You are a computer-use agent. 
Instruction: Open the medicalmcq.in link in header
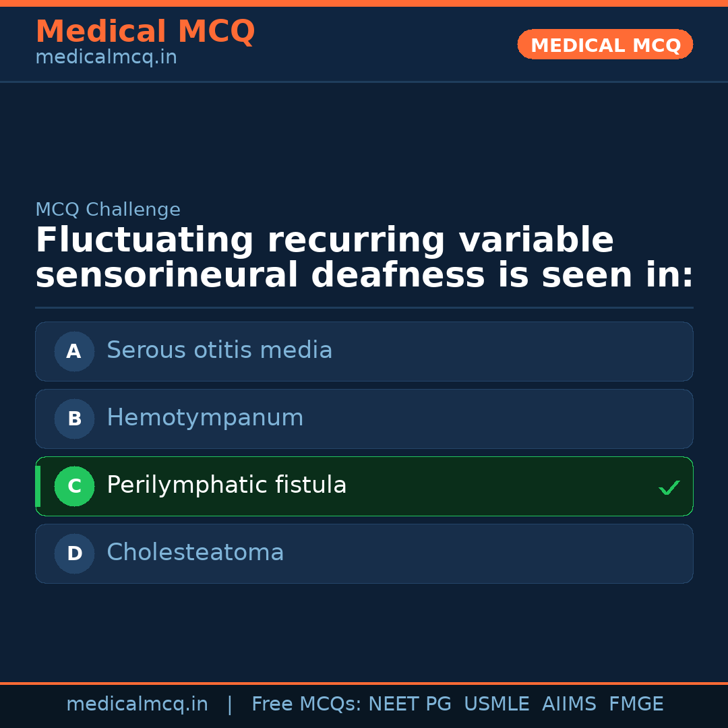[106, 58]
